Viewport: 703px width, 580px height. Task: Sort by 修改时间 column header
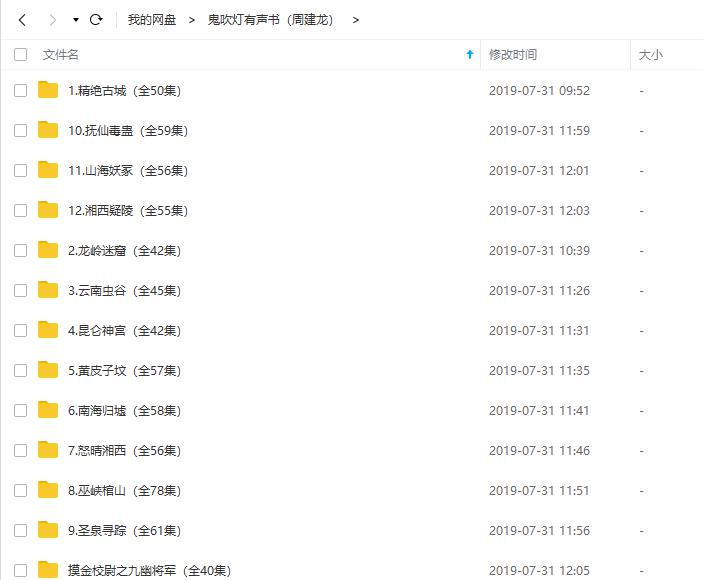click(513, 55)
